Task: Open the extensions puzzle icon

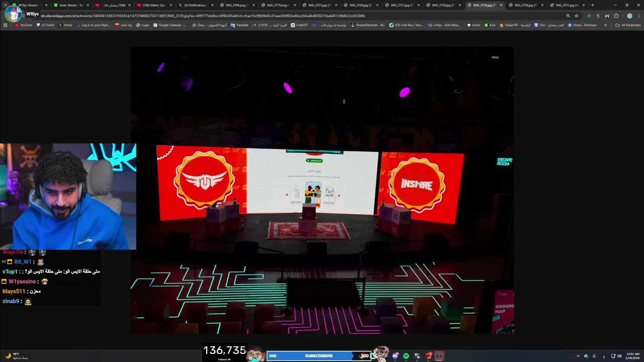Action: click(616, 16)
